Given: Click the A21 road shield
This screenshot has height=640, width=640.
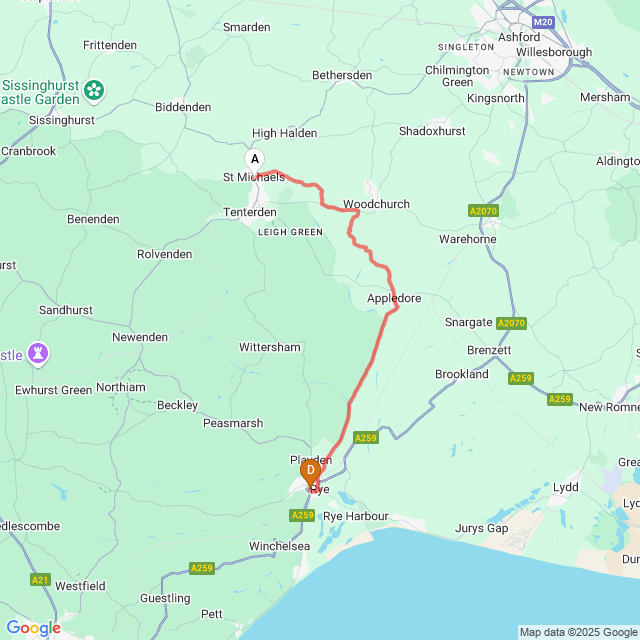Looking at the screenshot, I should (40, 580).
